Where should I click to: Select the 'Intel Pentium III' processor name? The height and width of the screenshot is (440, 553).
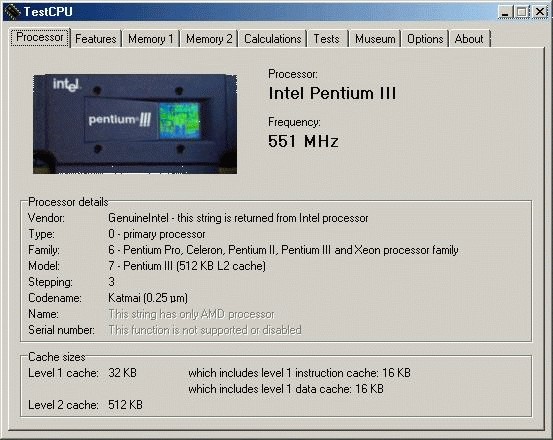[x=332, y=93]
